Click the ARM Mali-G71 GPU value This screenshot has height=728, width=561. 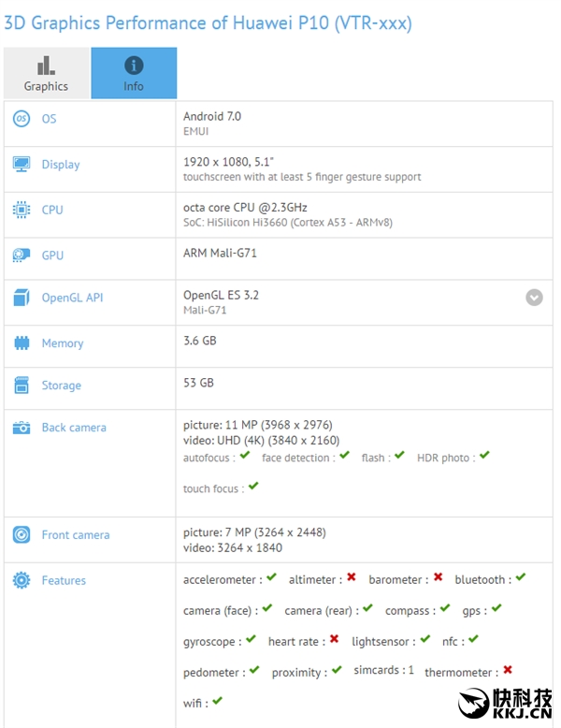[x=220, y=253]
